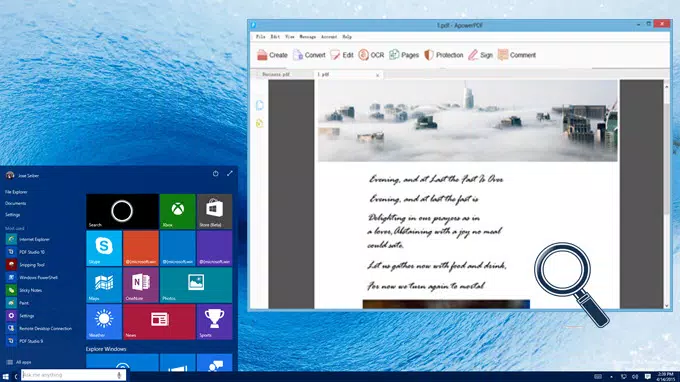The image size is (680, 382).
Task: Launch Internet Explorer from most used
Action: 28,239
